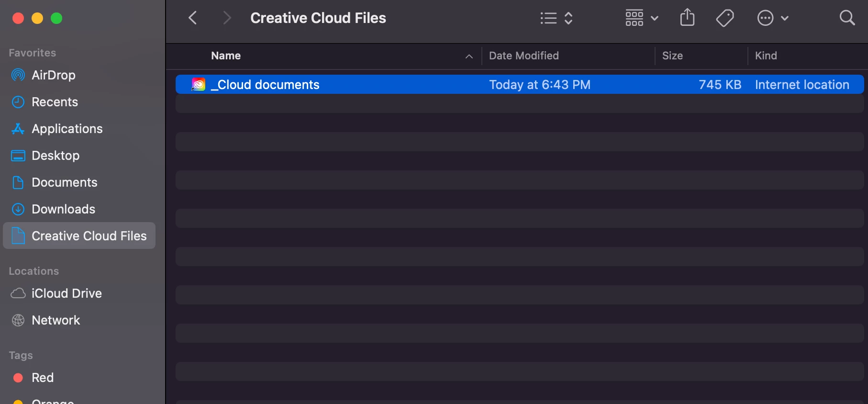868x404 pixels.
Task: Click the 'Today at 6:43 PM' date cell
Action: pos(540,85)
